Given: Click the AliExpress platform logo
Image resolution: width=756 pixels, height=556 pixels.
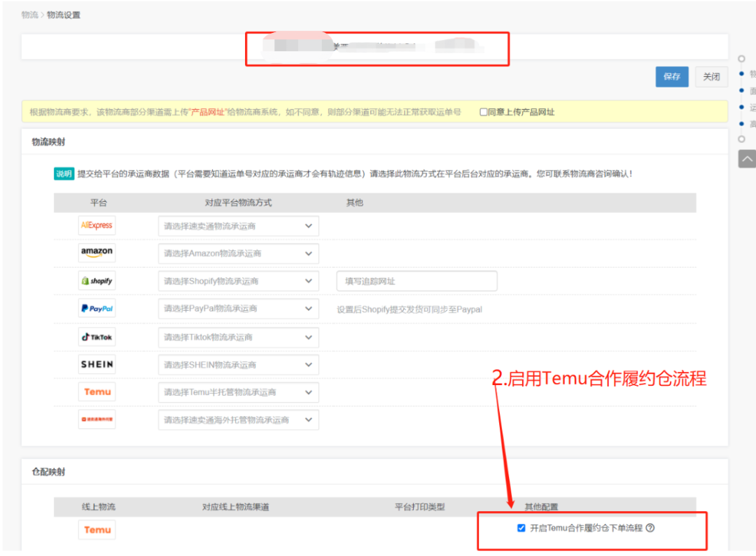Looking at the screenshot, I should [97, 225].
